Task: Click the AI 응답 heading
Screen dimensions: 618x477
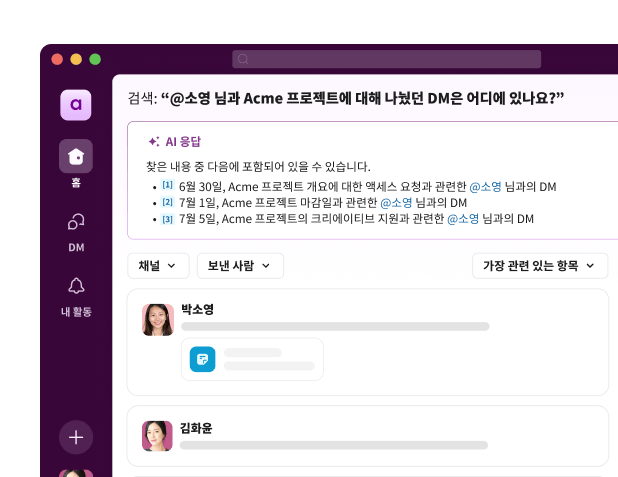Action: click(183, 142)
